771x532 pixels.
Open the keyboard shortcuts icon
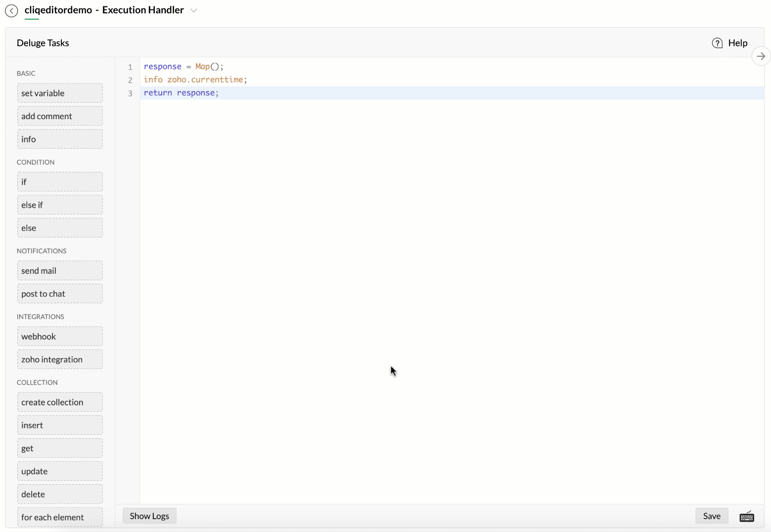(746, 517)
